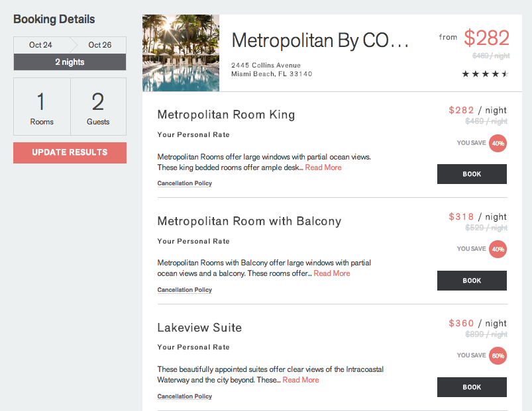Click the 2 nights indicator
The image size is (532, 411).
pos(70,62)
